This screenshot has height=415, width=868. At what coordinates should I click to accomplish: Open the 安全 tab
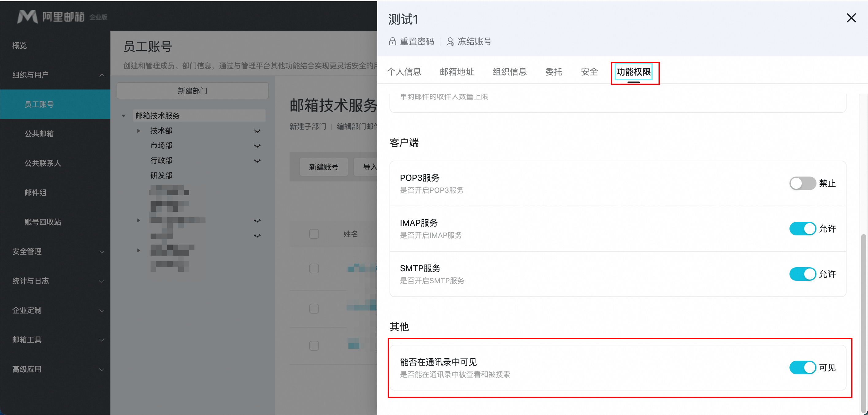589,72
